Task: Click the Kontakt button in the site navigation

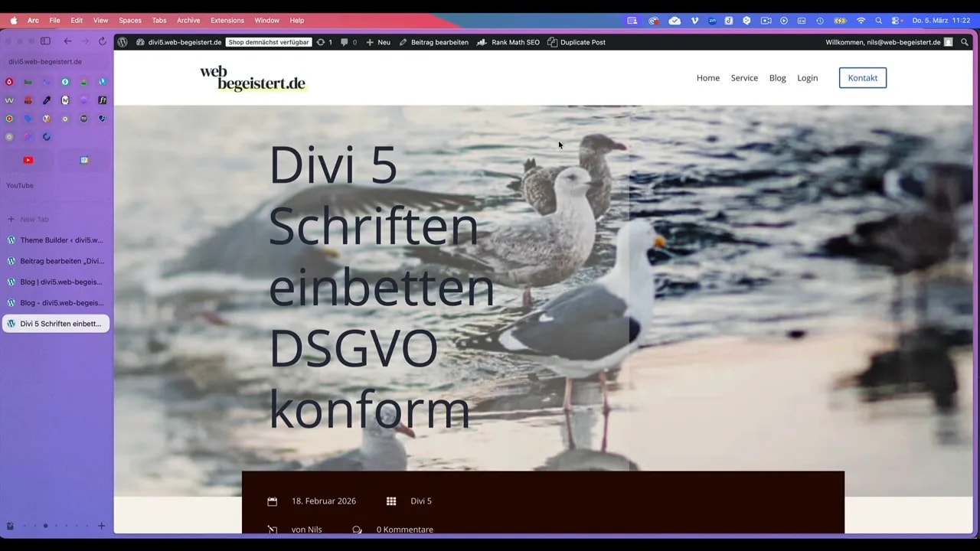Action: click(x=862, y=77)
